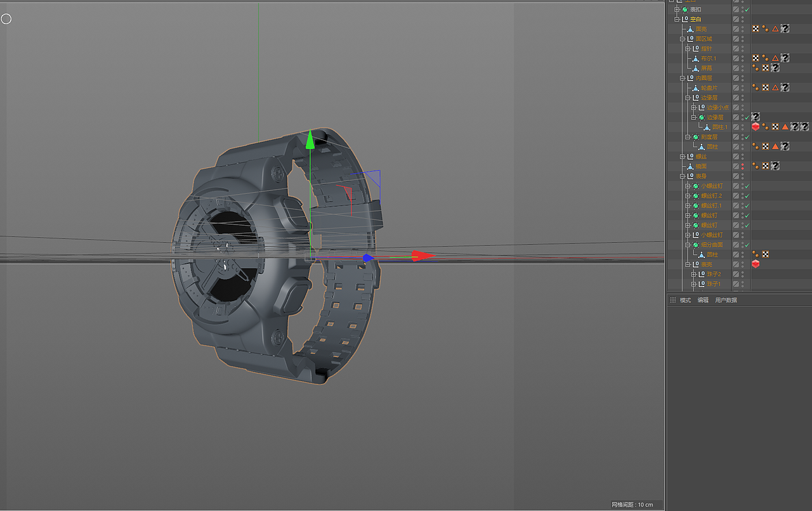This screenshot has width=812, height=511.
Task: Toggle the layer square on the 内圈层 row
Action: click(x=736, y=78)
